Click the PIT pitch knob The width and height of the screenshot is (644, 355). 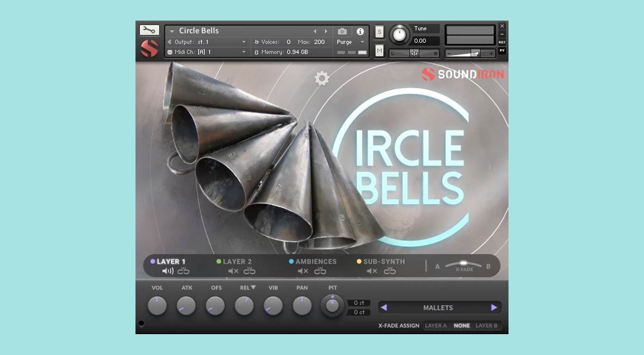332,306
